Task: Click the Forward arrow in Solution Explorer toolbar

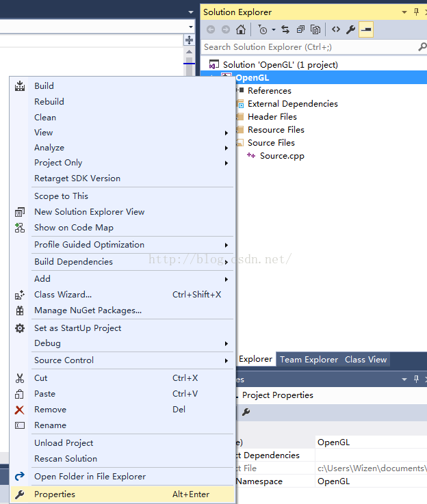Action: pyautogui.click(x=226, y=29)
